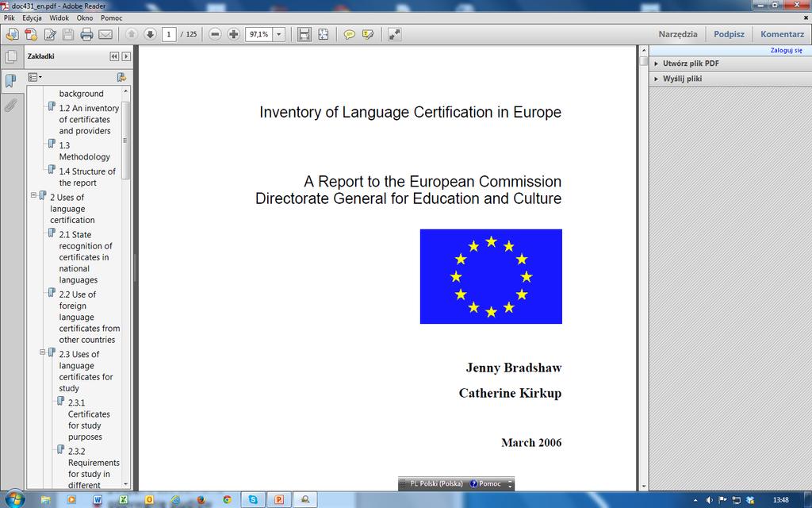Click the volume speaker tray icon
812x508 pixels.
[710, 500]
